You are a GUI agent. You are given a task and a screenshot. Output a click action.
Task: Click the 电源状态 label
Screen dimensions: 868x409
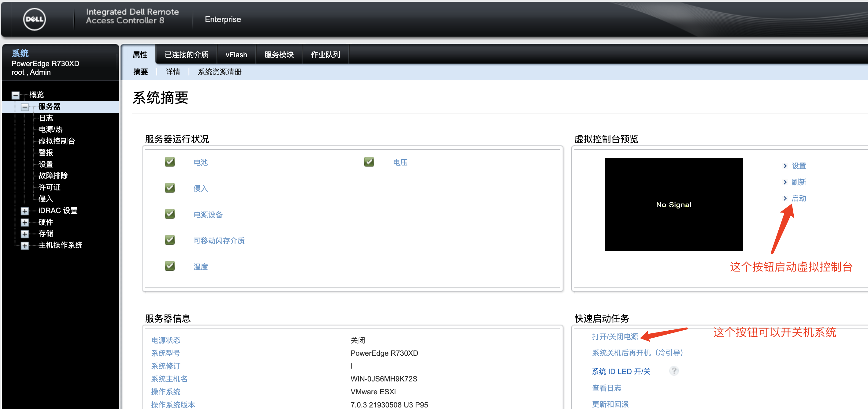point(166,340)
